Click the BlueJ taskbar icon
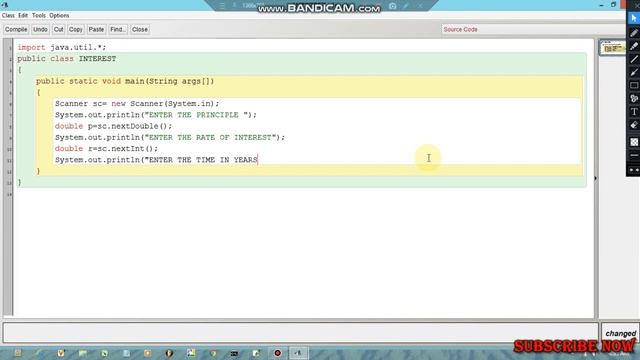The width and height of the screenshot is (640, 360). 299,353
